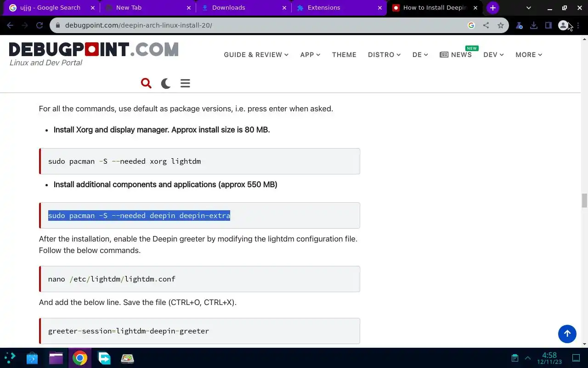Open the hamburger menu icon
Screen dimensions: 588x368
(185, 83)
